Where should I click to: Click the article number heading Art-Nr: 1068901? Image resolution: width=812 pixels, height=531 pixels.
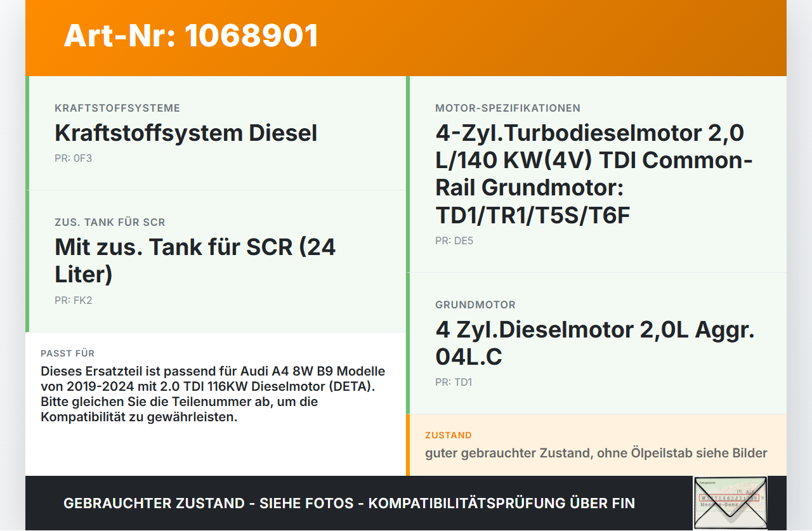click(x=191, y=36)
